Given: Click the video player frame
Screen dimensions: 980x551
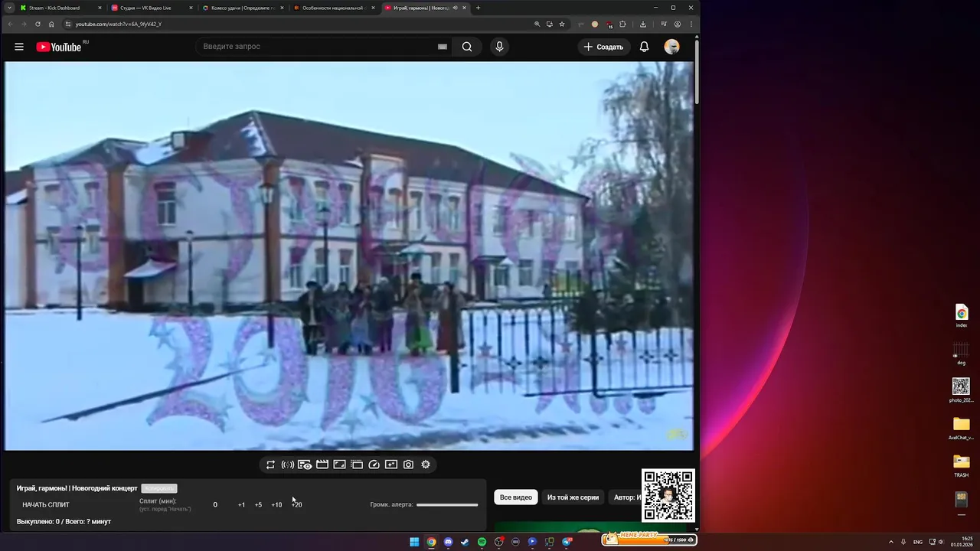Looking at the screenshot, I should coord(349,256).
